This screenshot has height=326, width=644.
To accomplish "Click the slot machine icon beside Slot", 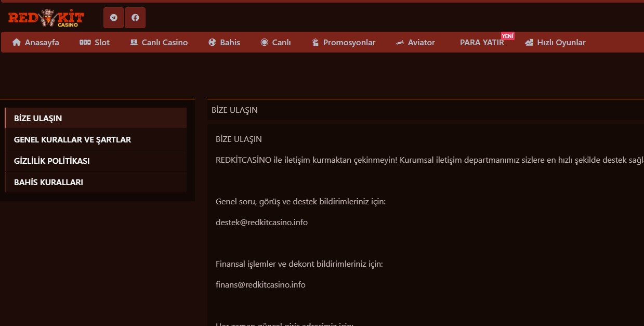I will pos(85,43).
